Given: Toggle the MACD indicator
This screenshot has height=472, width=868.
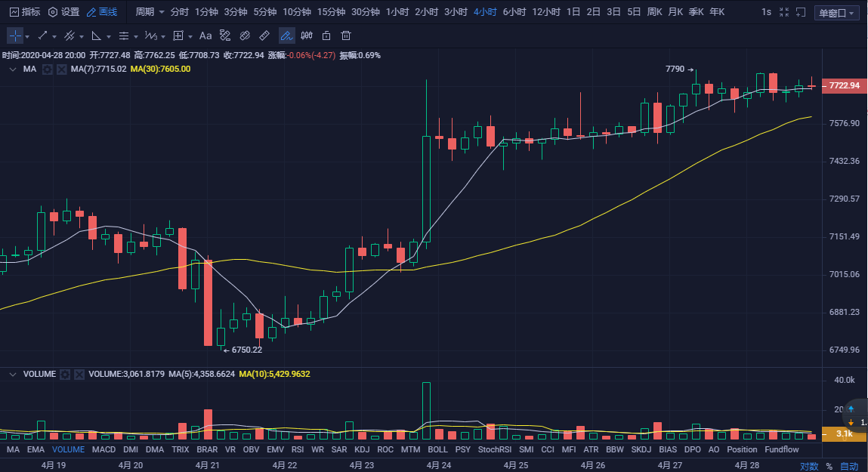Looking at the screenshot, I should click(103, 449).
